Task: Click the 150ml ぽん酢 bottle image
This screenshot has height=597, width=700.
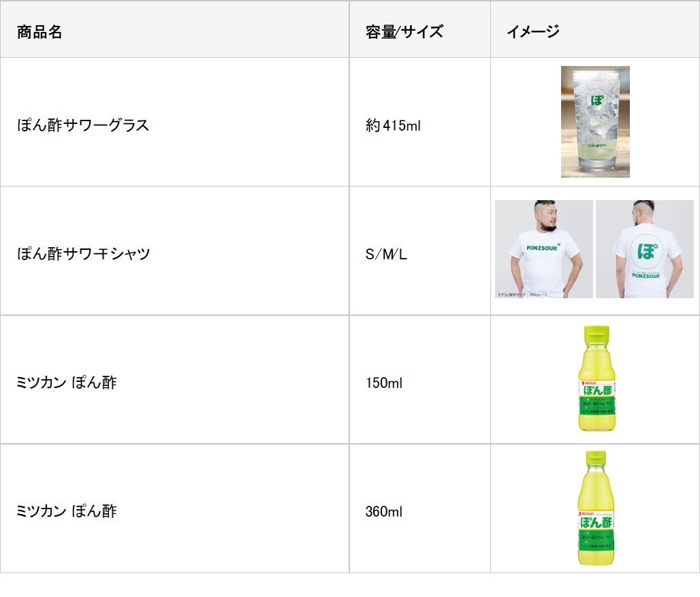Action: pyautogui.click(x=596, y=378)
